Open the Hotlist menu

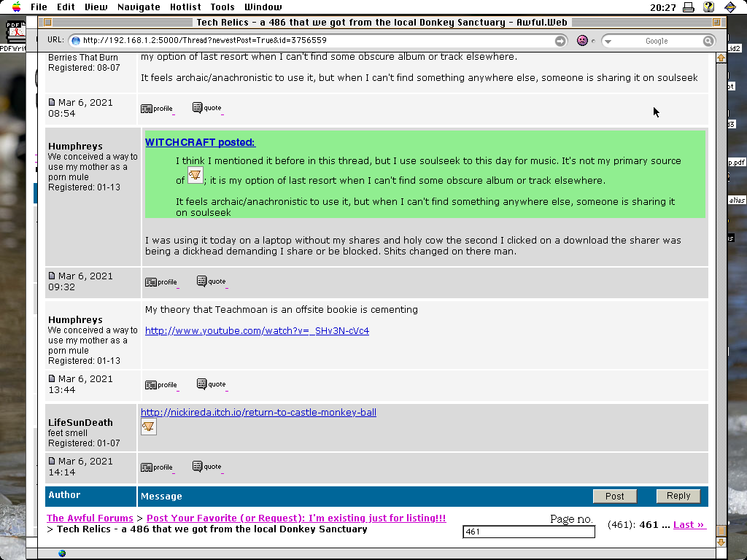tap(185, 7)
